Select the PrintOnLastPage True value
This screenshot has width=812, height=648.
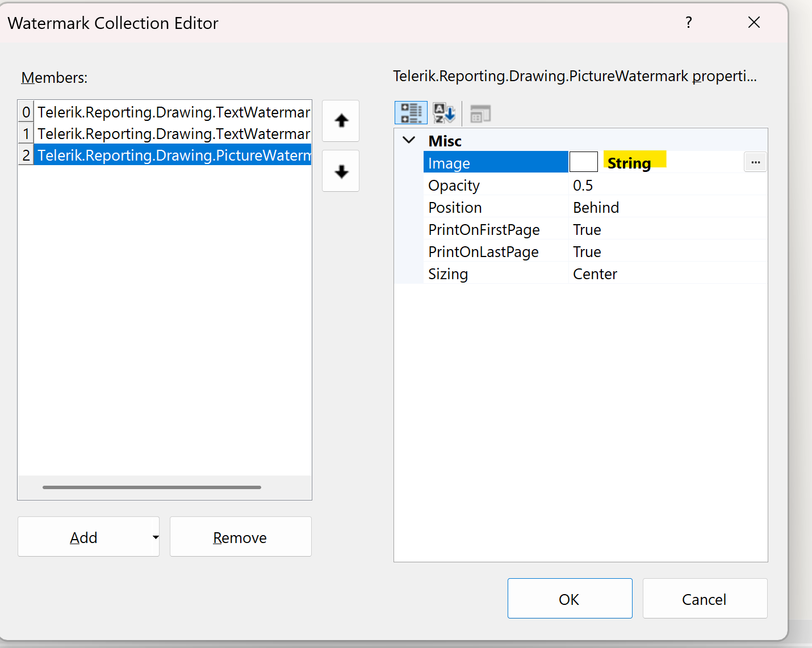click(x=587, y=252)
